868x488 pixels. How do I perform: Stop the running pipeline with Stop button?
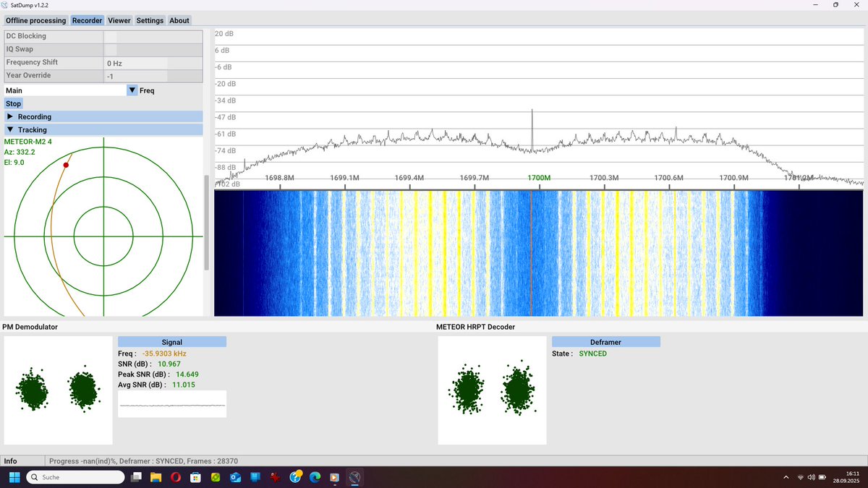(x=14, y=103)
